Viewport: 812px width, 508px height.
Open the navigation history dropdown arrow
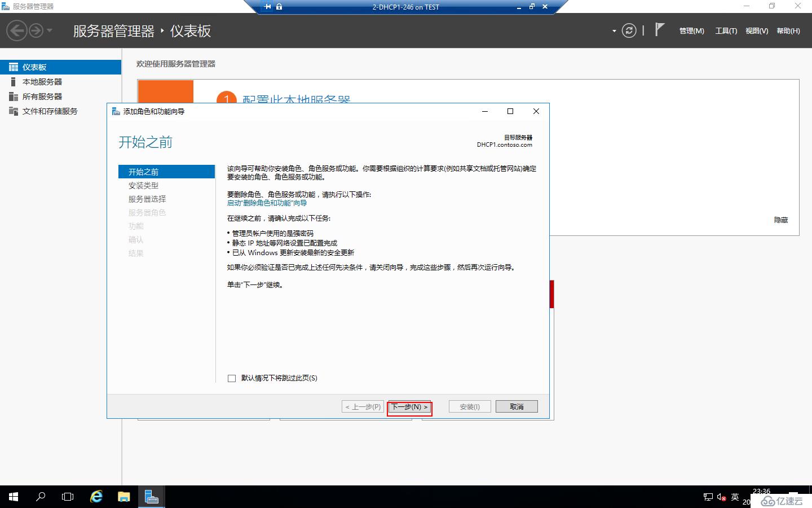(50, 30)
